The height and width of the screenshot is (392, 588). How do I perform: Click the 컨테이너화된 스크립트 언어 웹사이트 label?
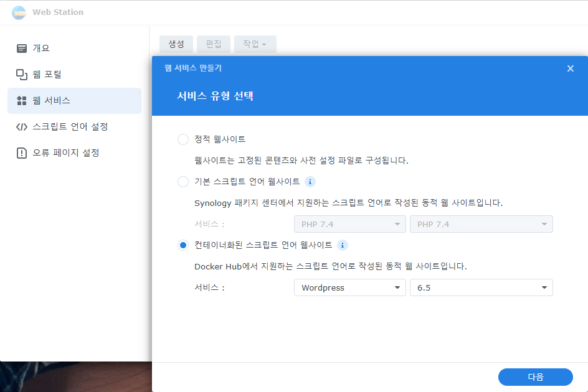point(263,245)
